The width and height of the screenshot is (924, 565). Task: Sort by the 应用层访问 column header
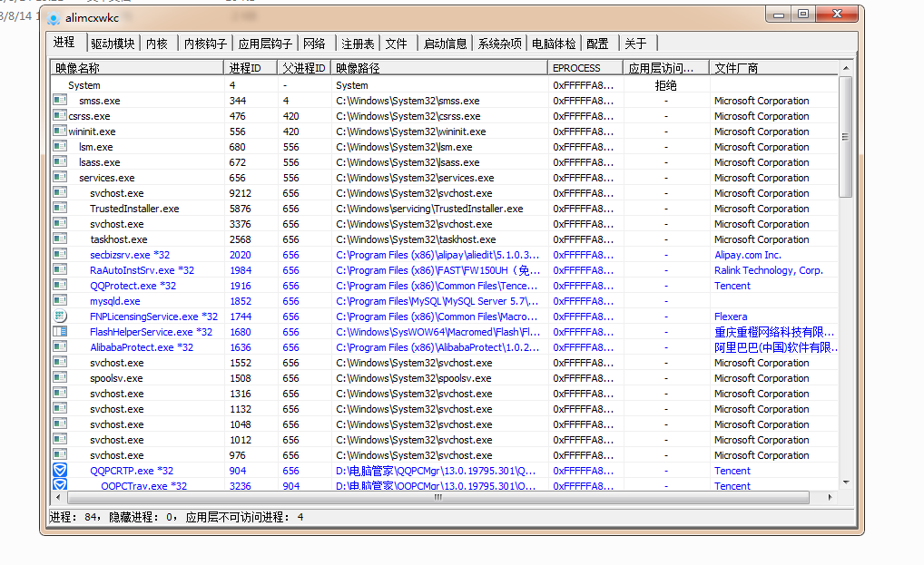(x=666, y=68)
